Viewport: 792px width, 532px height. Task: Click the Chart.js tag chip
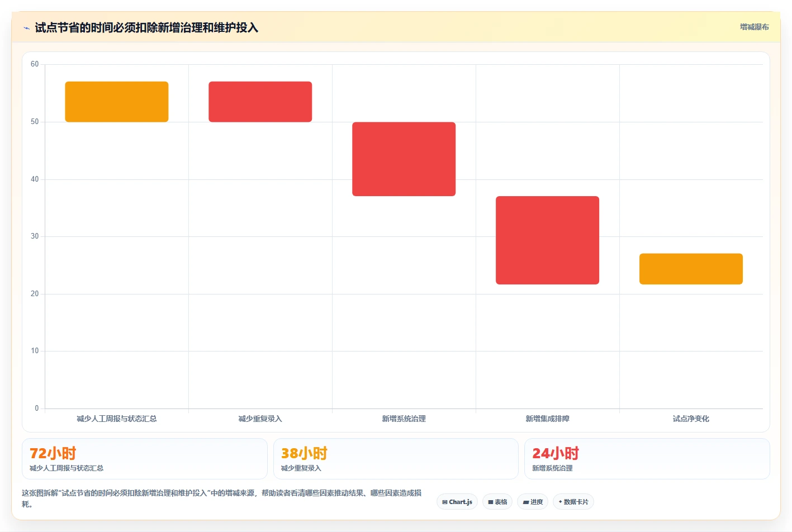click(x=457, y=502)
